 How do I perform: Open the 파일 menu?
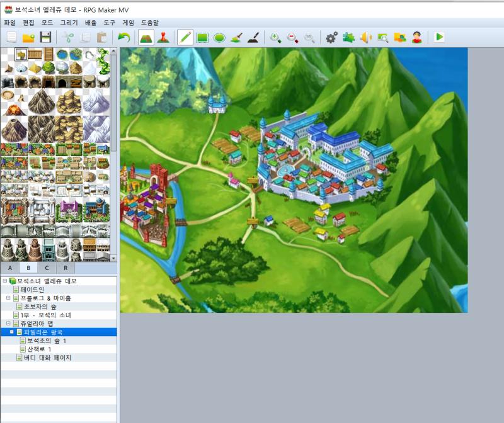9,23
